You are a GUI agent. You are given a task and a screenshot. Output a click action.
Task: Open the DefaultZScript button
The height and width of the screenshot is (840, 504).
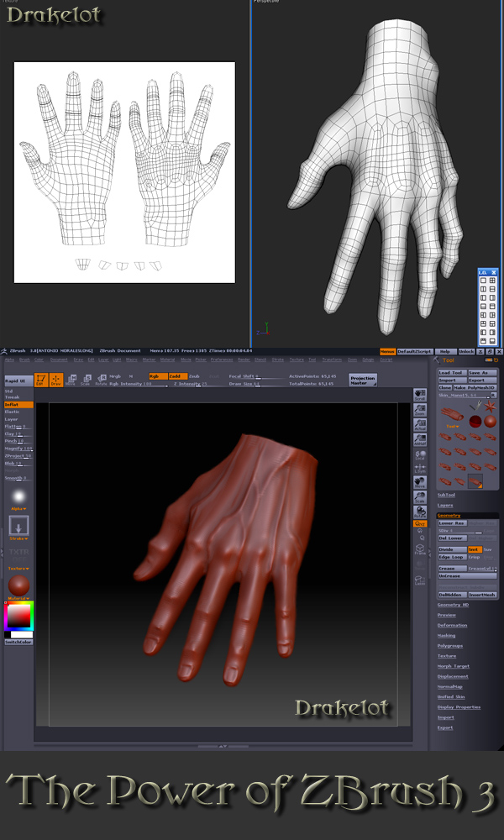[x=415, y=351]
